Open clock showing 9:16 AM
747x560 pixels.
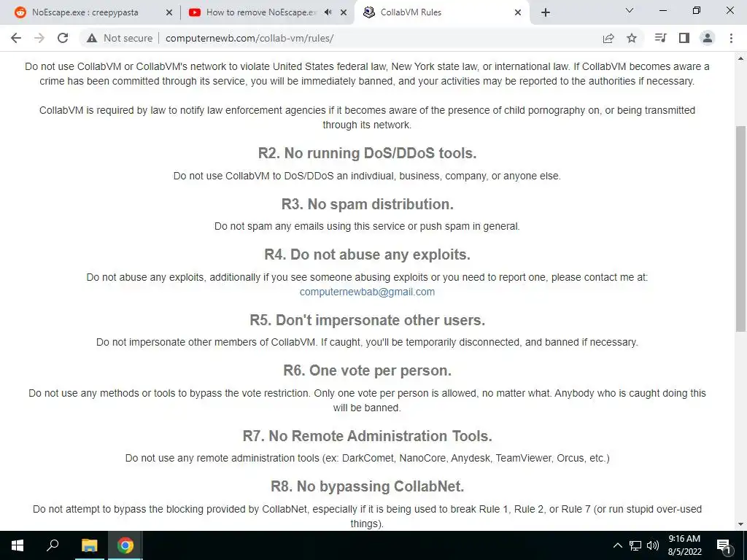pos(684,545)
